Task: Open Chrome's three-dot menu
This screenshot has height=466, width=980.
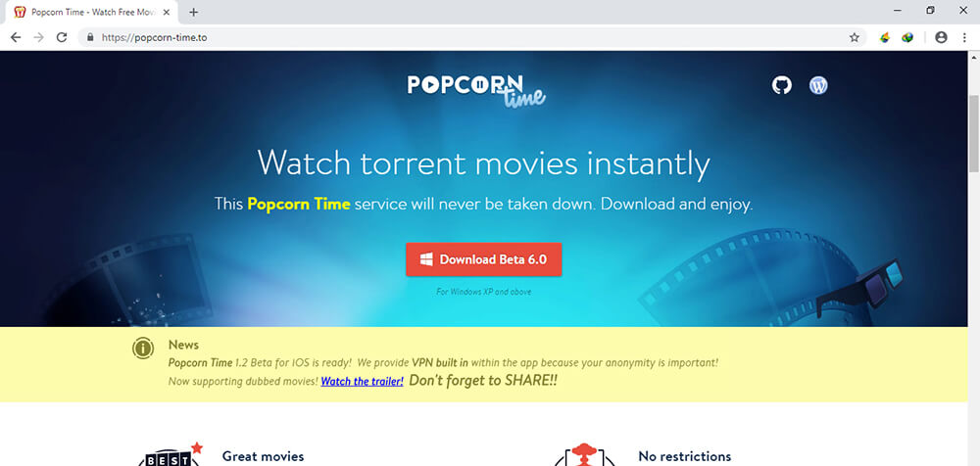Action: pos(964,37)
